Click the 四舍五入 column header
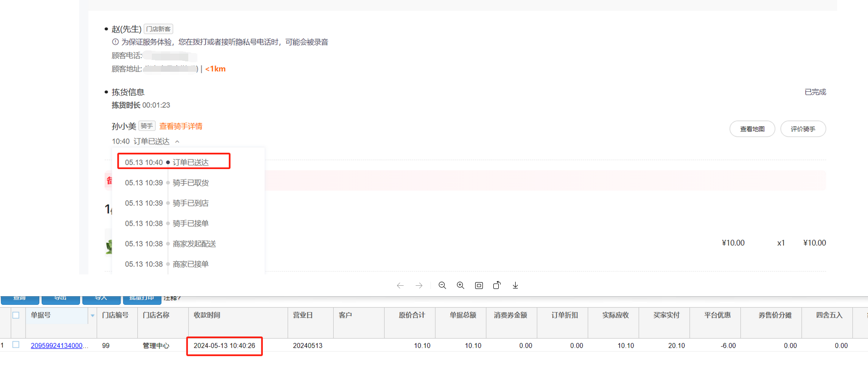 pyautogui.click(x=829, y=315)
